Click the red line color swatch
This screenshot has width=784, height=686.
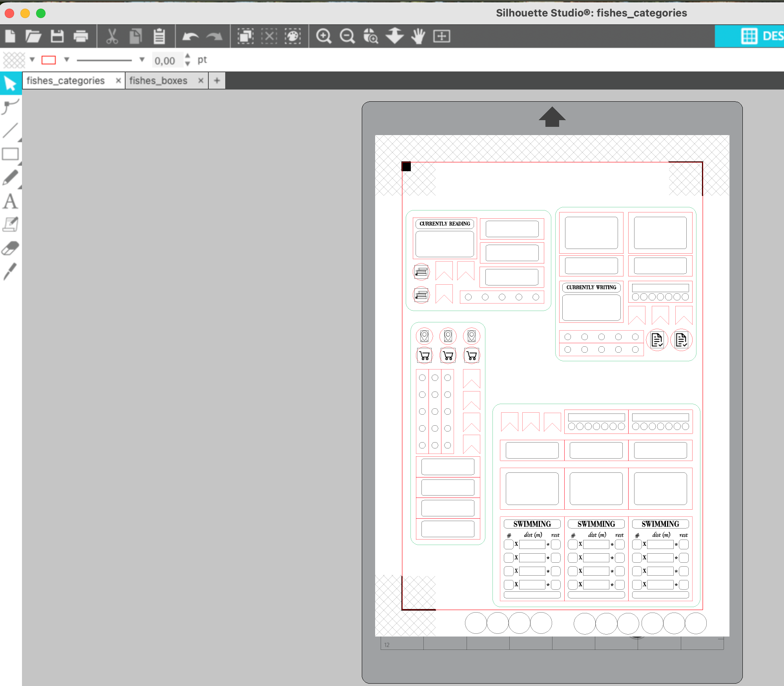(x=49, y=60)
